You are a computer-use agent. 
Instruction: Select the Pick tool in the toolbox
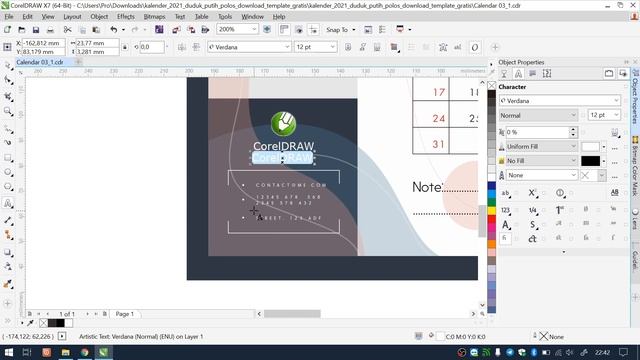point(8,66)
